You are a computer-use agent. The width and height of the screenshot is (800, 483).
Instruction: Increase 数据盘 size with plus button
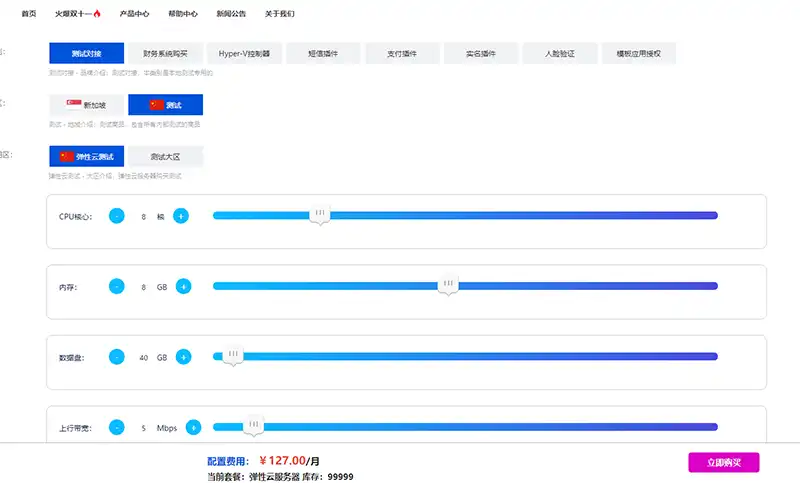184,357
